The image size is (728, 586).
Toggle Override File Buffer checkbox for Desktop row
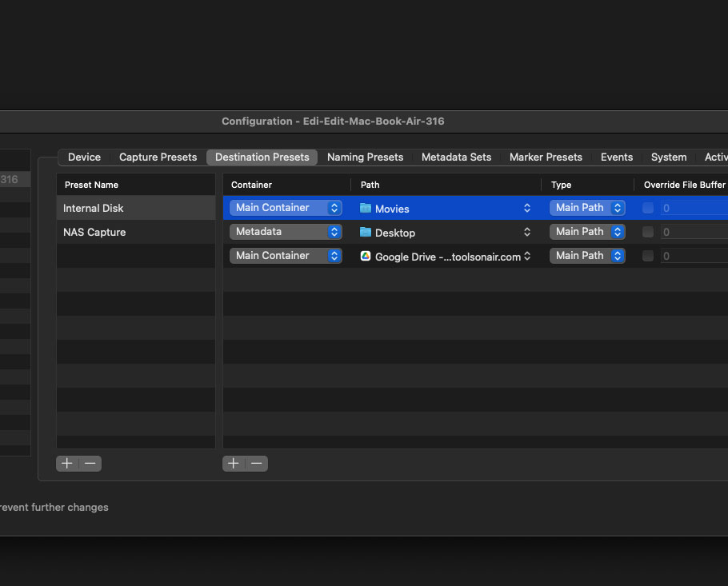648,232
